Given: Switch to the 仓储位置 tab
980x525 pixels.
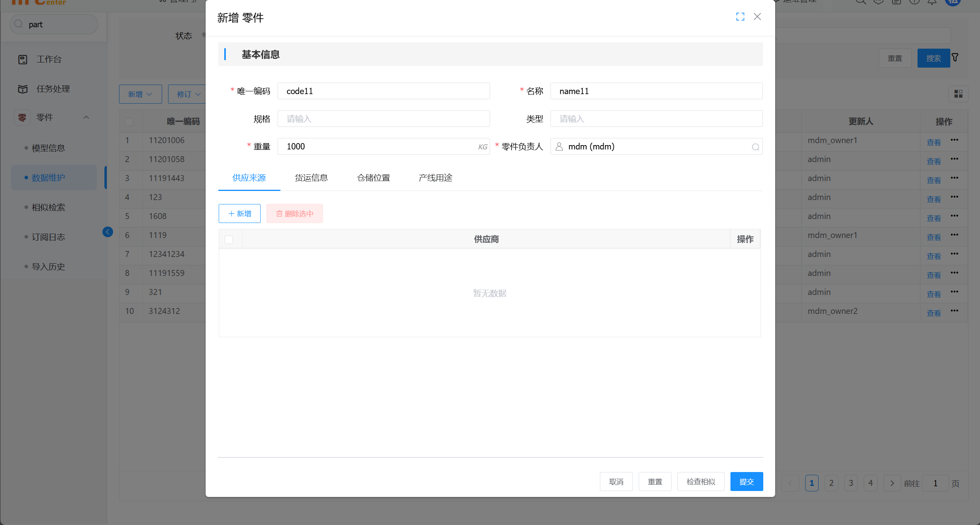Looking at the screenshot, I should [373, 178].
